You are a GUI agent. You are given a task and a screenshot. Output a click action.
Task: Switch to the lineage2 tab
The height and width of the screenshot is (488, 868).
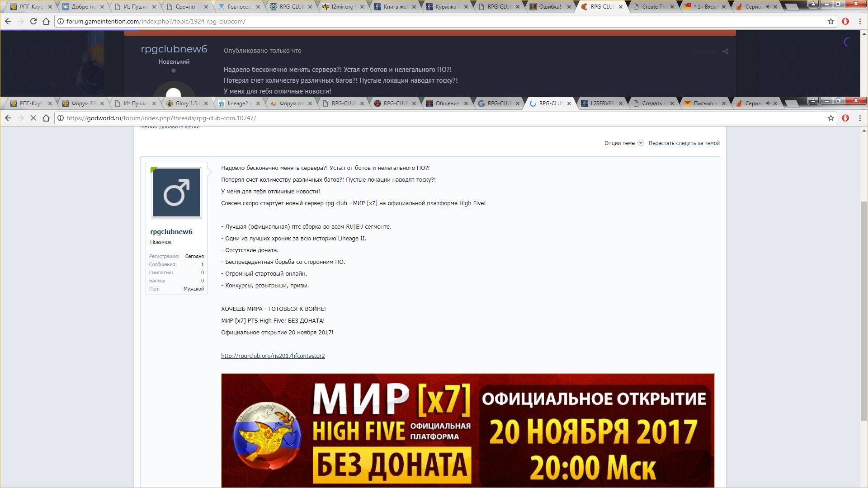click(239, 103)
